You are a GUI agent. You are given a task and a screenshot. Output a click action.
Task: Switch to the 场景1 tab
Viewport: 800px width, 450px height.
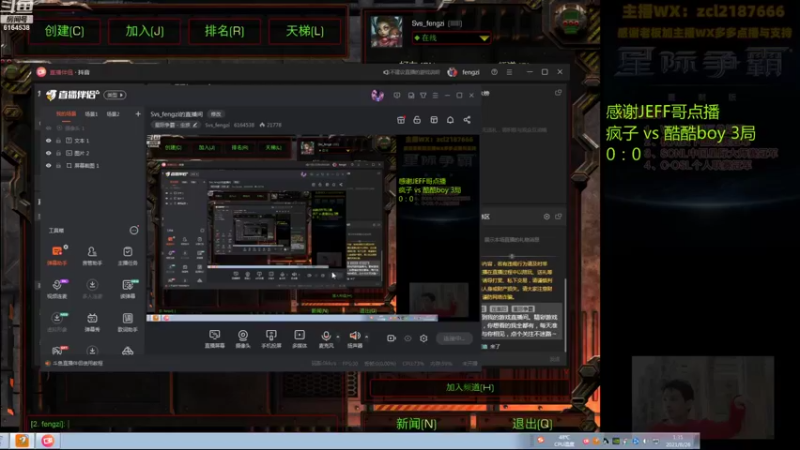tap(91, 114)
